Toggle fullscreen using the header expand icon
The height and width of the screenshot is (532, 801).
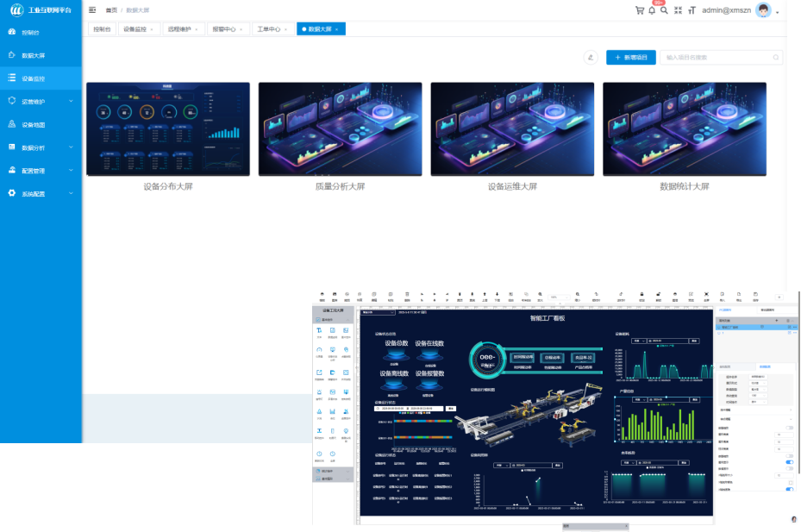coord(678,10)
